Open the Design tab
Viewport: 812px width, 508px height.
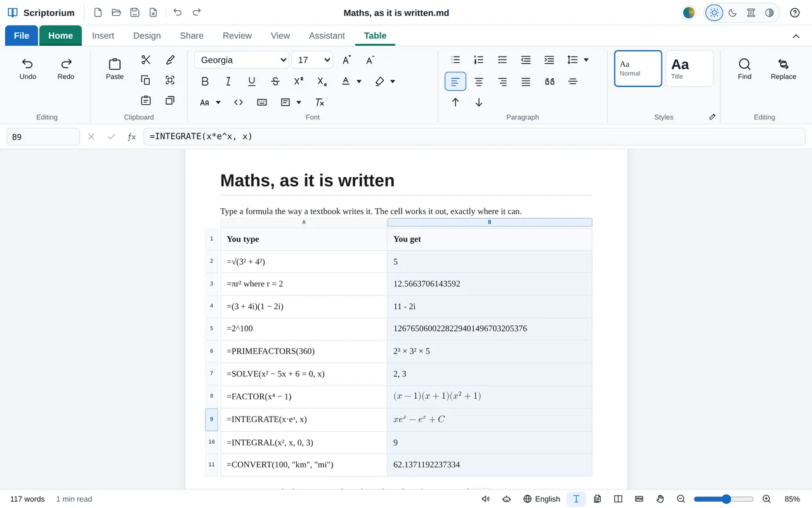[147, 36]
